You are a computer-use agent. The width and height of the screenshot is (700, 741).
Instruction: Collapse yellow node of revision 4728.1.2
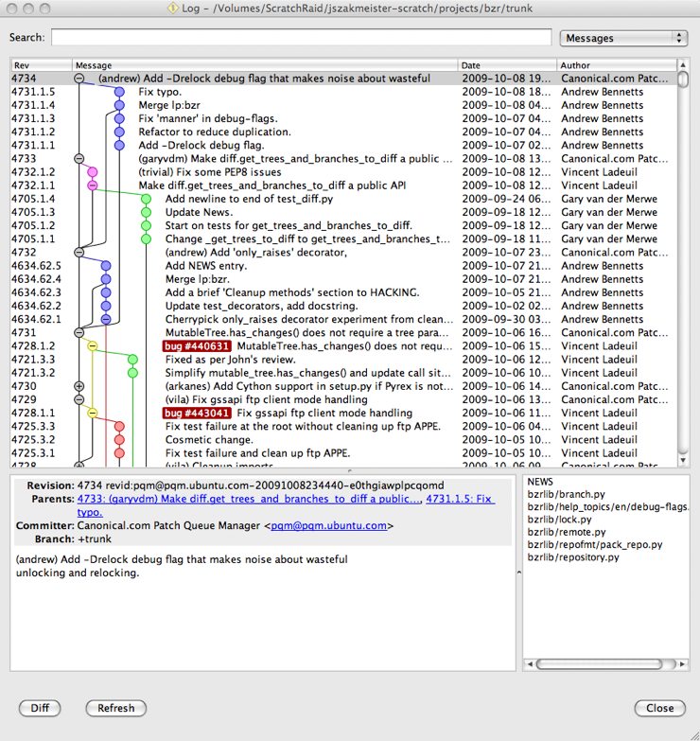(x=93, y=346)
